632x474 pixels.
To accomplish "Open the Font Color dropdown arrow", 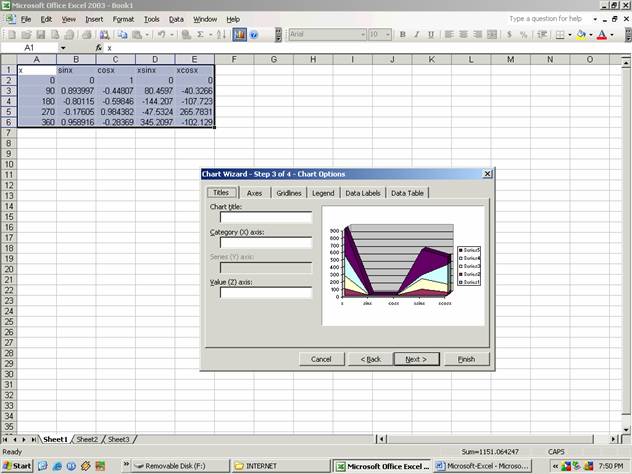I will click(x=612, y=35).
